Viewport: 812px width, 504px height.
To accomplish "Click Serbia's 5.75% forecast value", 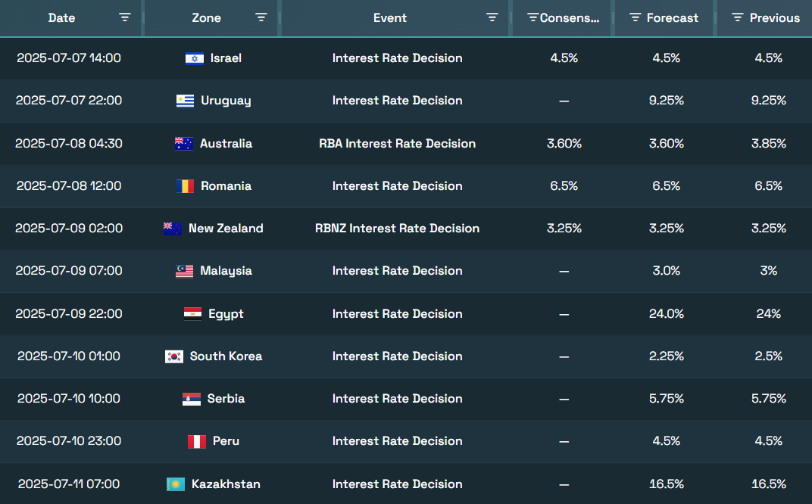I will [x=667, y=399].
